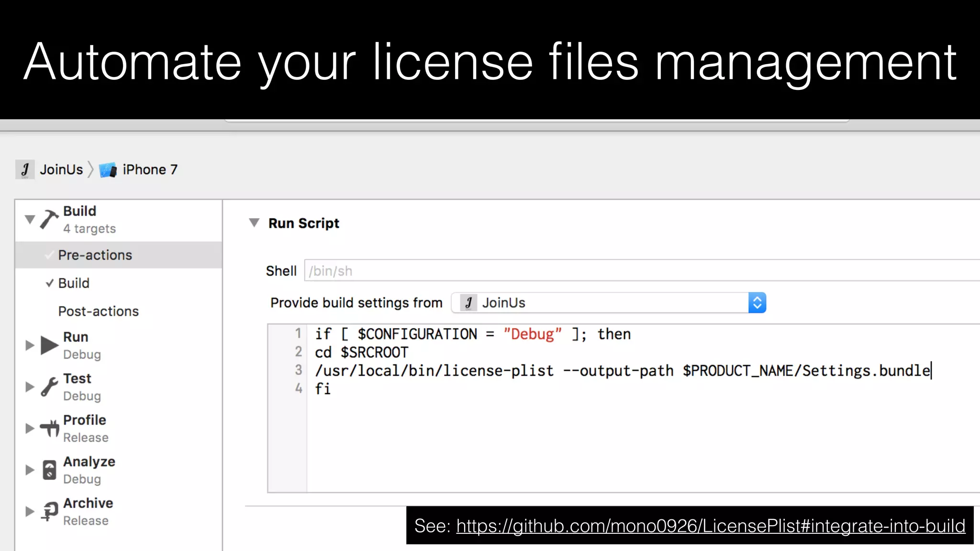
Task: Click 'Provide build settings from' label
Action: 356,303
